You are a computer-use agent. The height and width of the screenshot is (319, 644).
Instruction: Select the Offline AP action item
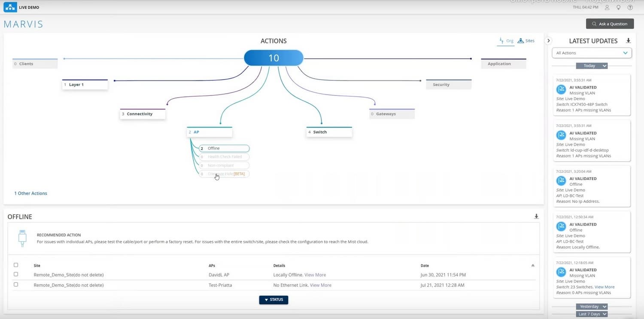224,148
